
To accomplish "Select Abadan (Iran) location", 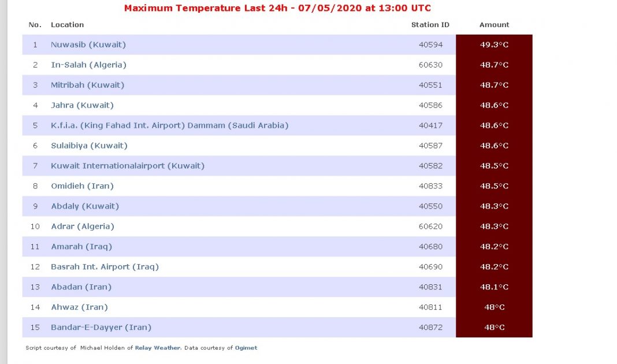I will (81, 287).
